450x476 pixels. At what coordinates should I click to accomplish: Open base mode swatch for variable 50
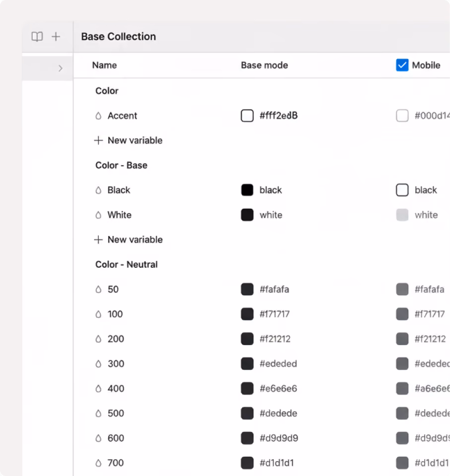click(x=247, y=289)
